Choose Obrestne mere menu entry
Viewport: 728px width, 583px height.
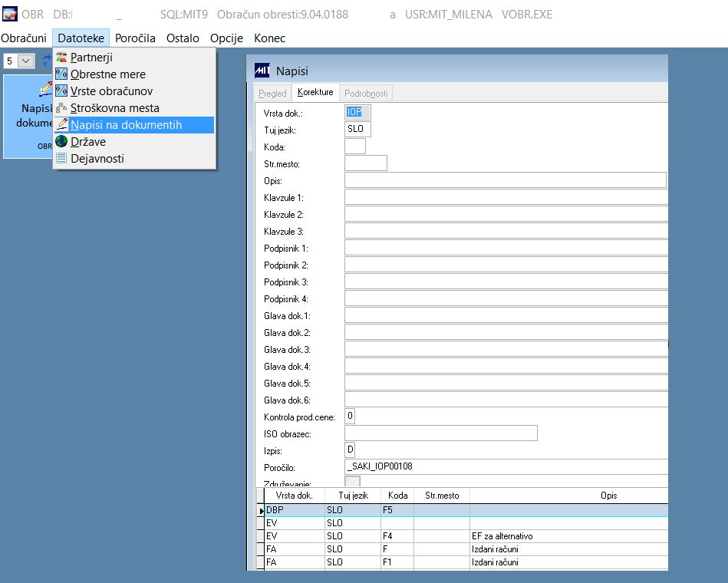click(134, 74)
